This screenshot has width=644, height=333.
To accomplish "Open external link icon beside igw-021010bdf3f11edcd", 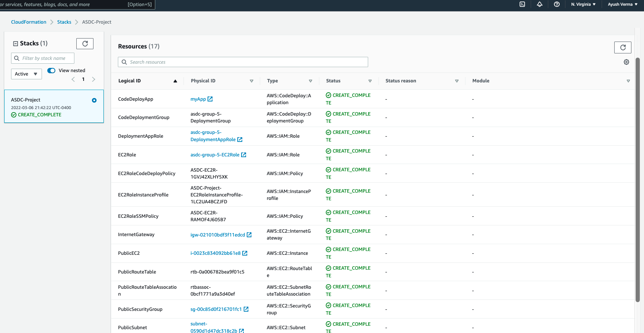I will pyautogui.click(x=249, y=235).
